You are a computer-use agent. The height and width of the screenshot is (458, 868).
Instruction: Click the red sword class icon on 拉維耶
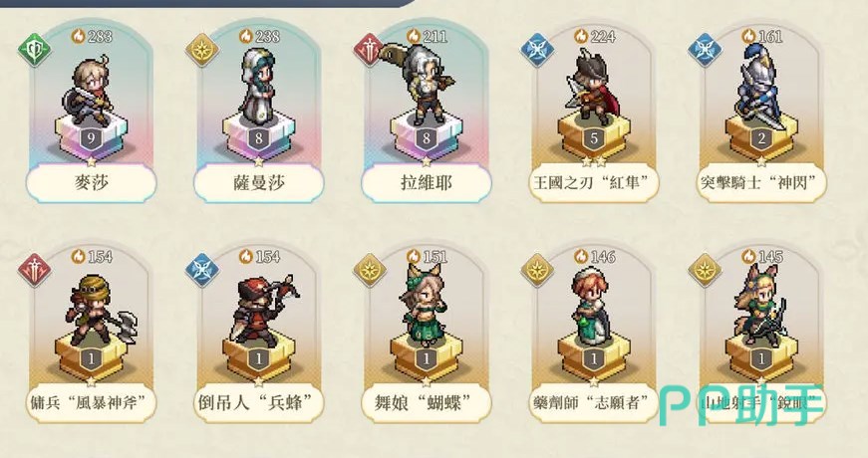pyautogui.click(x=370, y=51)
